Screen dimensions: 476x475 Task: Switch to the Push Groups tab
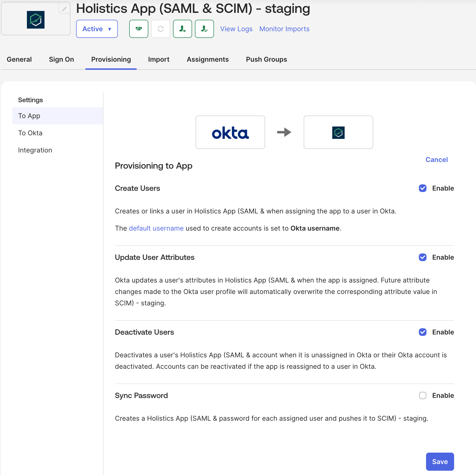[266, 60]
